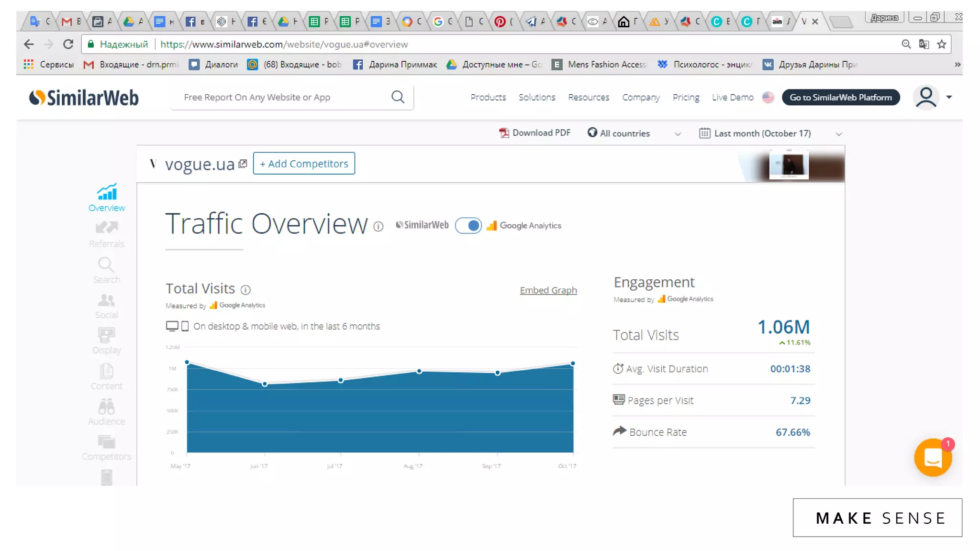Image resolution: width=980 pixels, height=551 pixels.
Task: Click the magnifier icon in search box
Action: pos(398,97)
